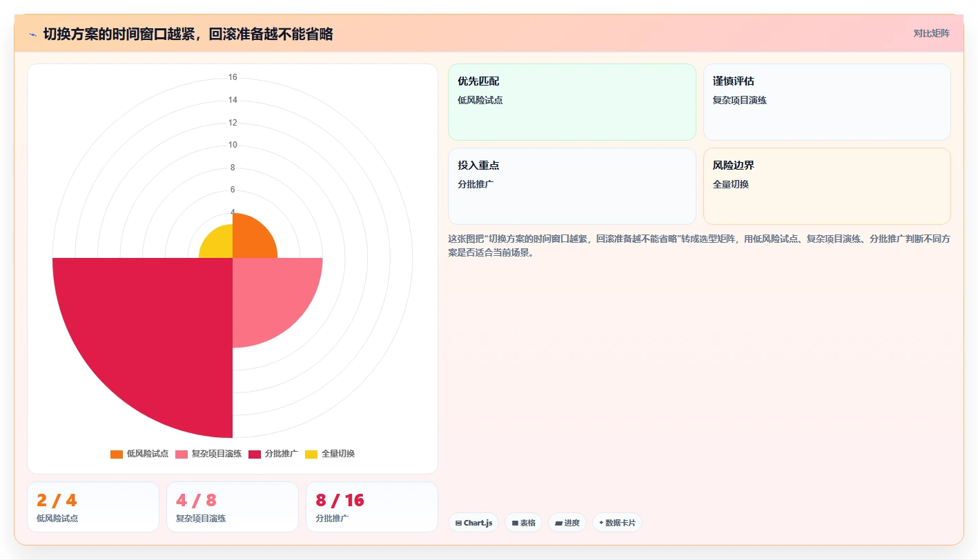Click the radial axis label 10
Screen dimensions: 978x560
click(x=233, y=145)
